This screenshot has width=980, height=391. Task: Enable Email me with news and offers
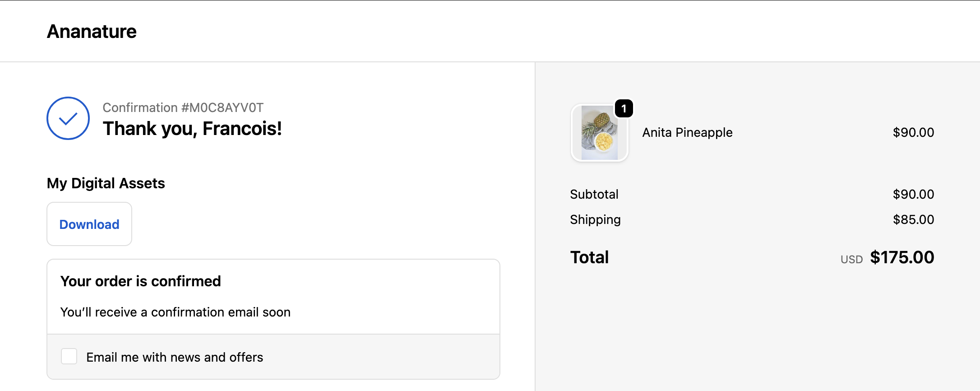[69, 357]
